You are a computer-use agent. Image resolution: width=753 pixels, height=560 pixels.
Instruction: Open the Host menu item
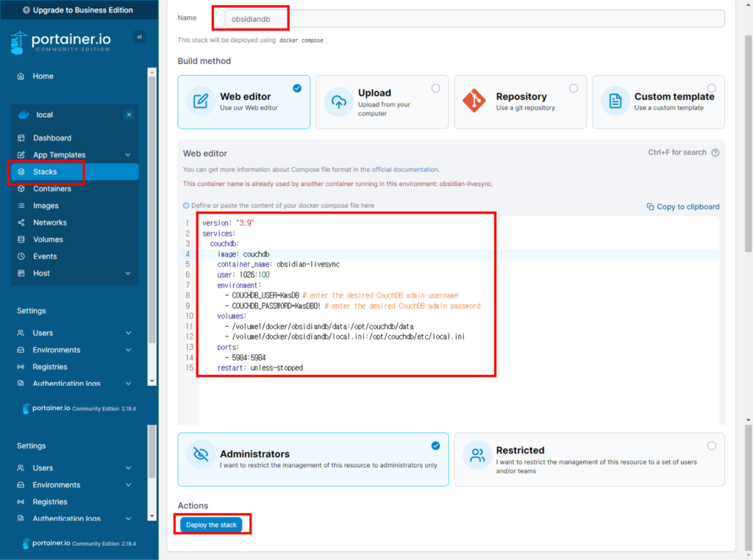coord(75,273)
